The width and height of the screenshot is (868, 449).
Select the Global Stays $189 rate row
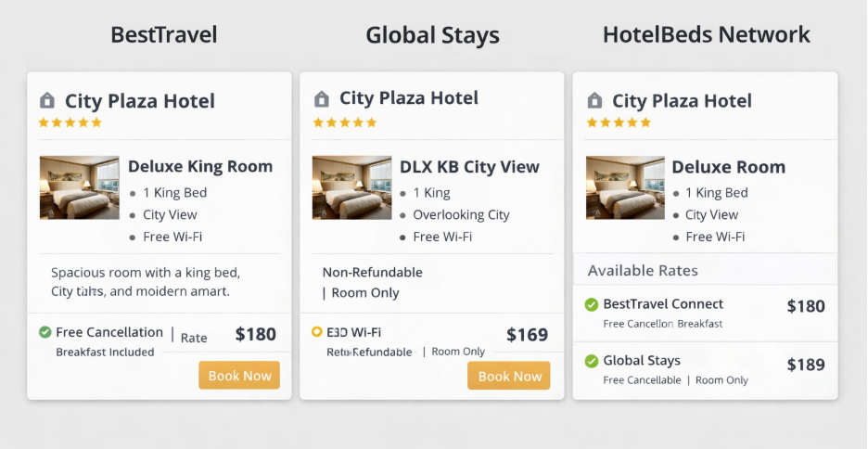pos(705,368)
